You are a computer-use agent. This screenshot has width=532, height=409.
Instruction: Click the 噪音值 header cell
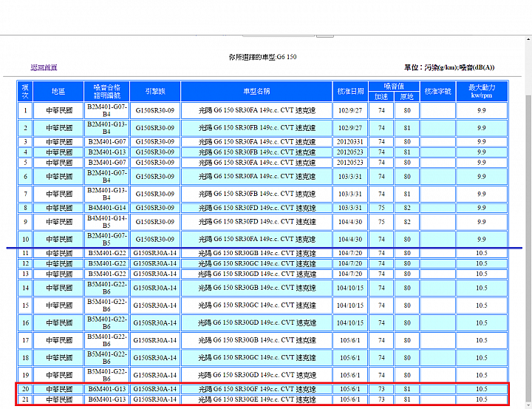pos(394,87)
